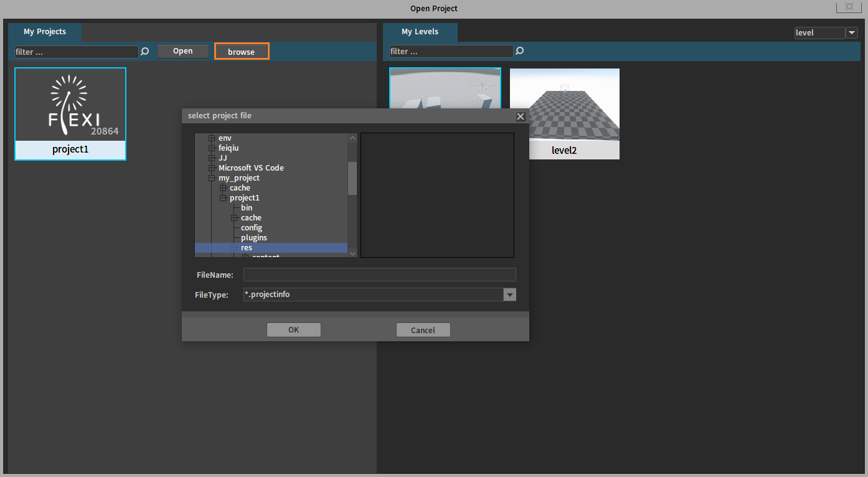Switch to the My Projects tab
The height and width of the screenshot is (477, 868).
click(45, 32)
